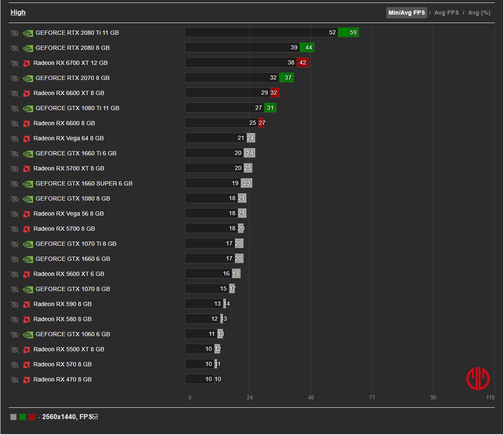
Task: Click the GTX 1080 Ti FPS bar
Action: [230, 108]
